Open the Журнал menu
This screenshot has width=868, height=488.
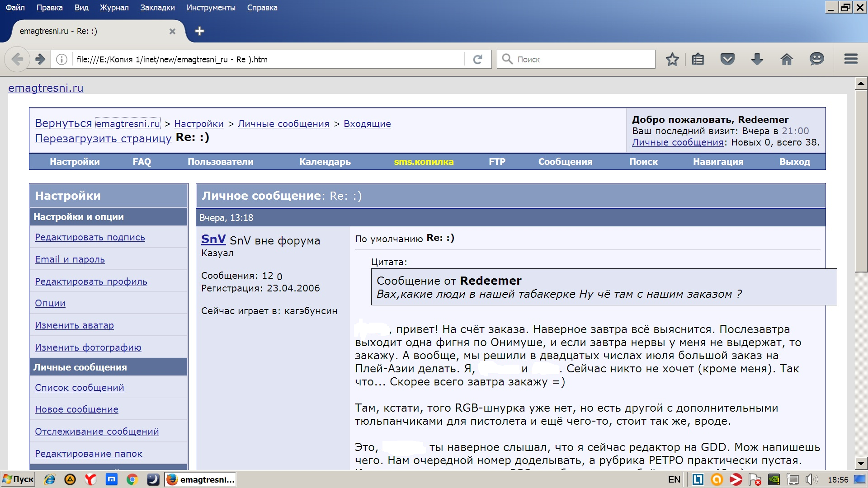[114, 8]
